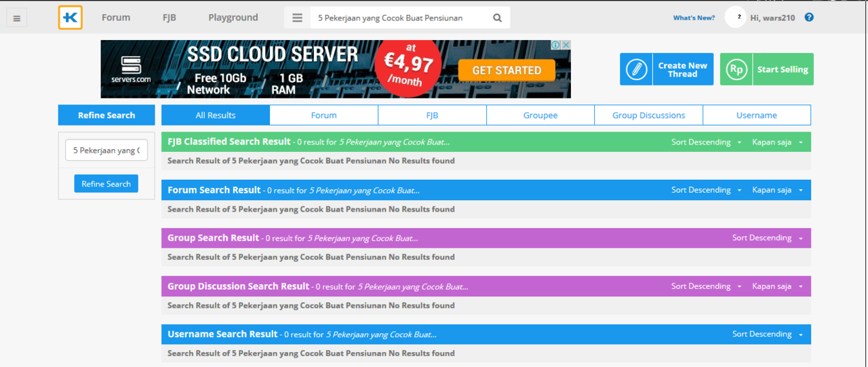Switch to the Groupee results tab
868x367 pixels.
coord(540,115)
